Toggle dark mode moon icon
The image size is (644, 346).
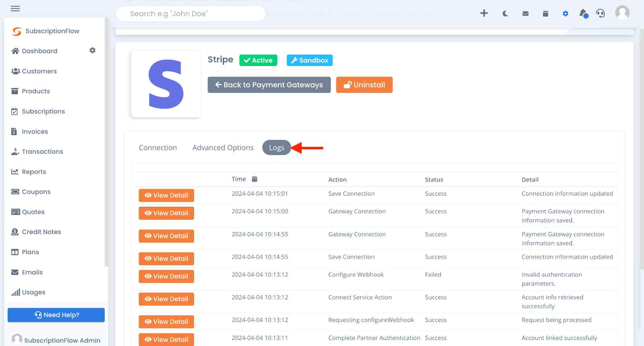click(x=505, y=14)
